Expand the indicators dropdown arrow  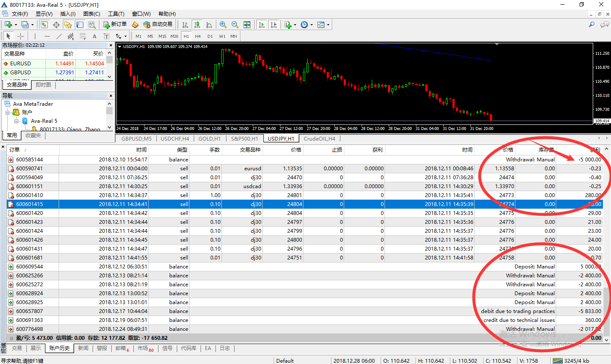[x=295, y=25]
